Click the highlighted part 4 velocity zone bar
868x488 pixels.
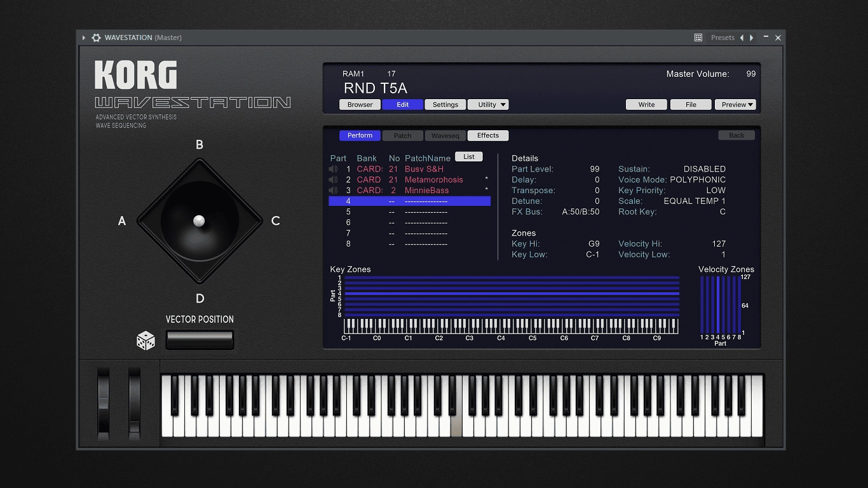[718, 305]
